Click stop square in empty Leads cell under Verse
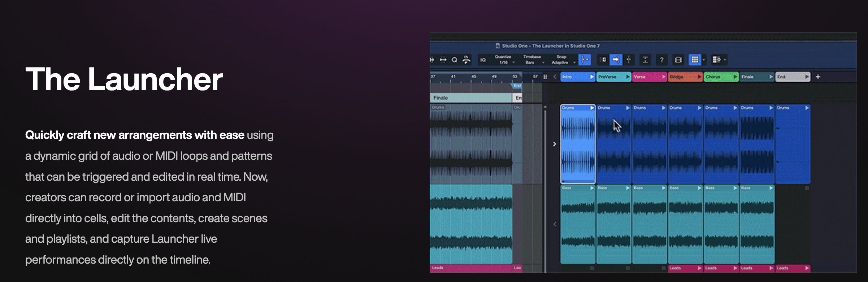Screen dimensions: 868x282 pos(664,268)
